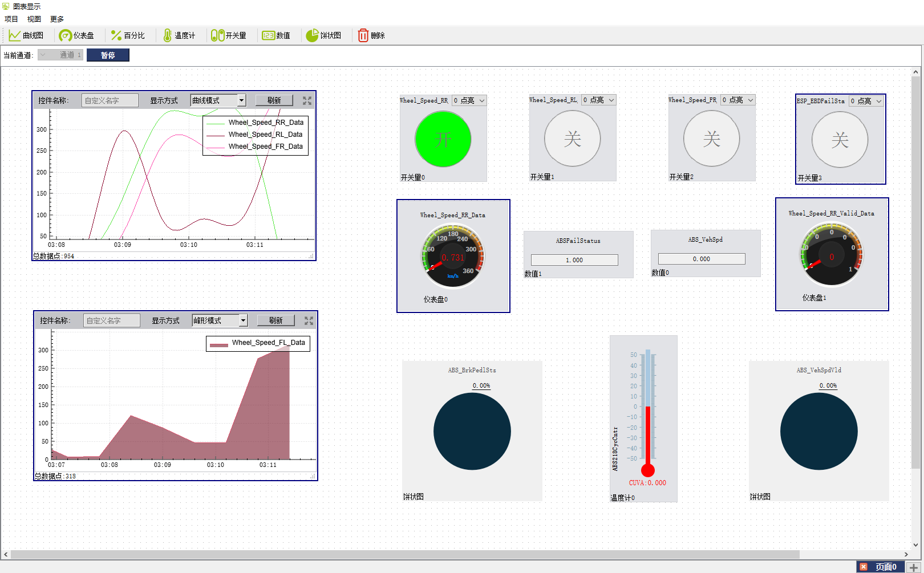The width and height of the screenshot is (924, 573).
Task: Click the 温度计 thermometer toolbar icon
Action: point(167,35)
